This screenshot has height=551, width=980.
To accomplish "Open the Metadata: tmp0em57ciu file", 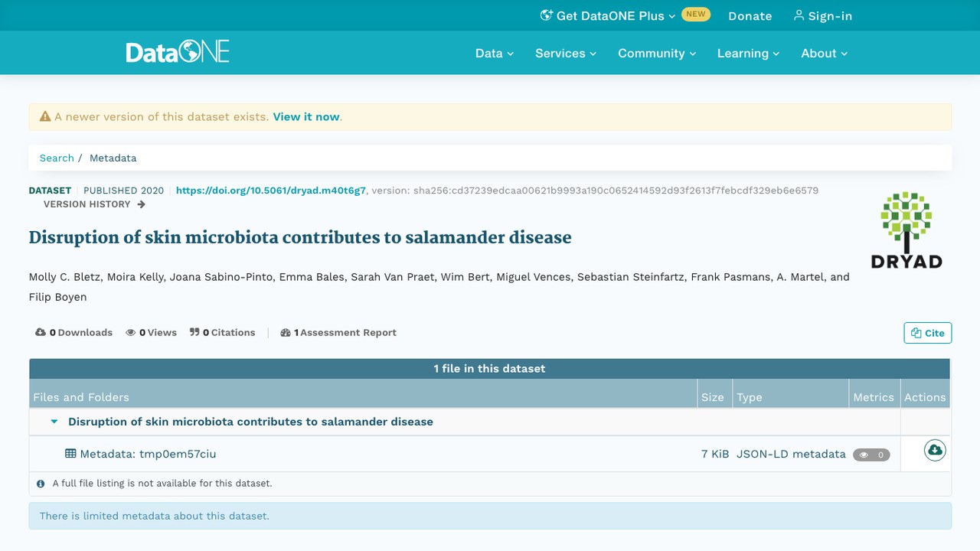I will tap(148, 454).
